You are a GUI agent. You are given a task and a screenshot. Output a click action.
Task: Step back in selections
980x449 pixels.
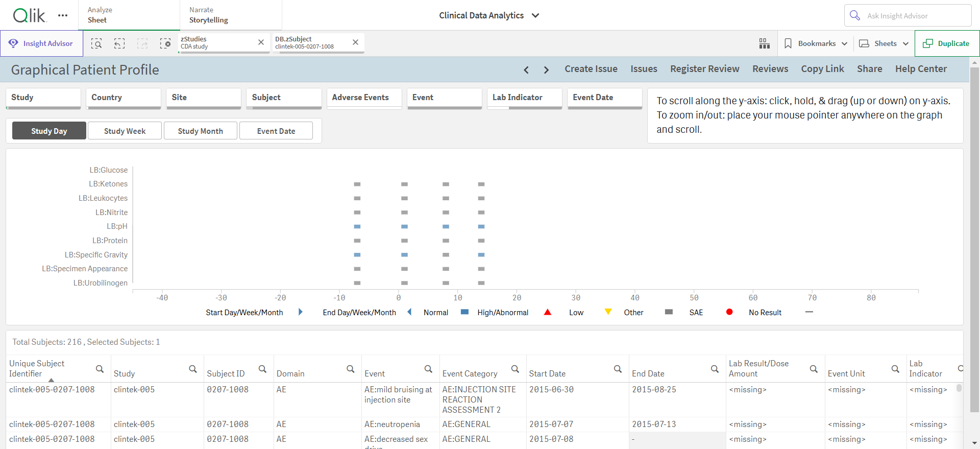[x=119, y=43]
